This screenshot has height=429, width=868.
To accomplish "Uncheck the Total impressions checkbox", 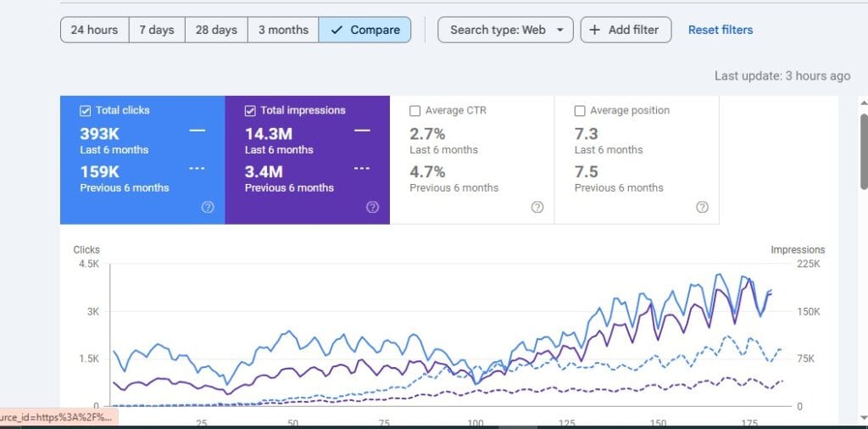I will point(250,110).
